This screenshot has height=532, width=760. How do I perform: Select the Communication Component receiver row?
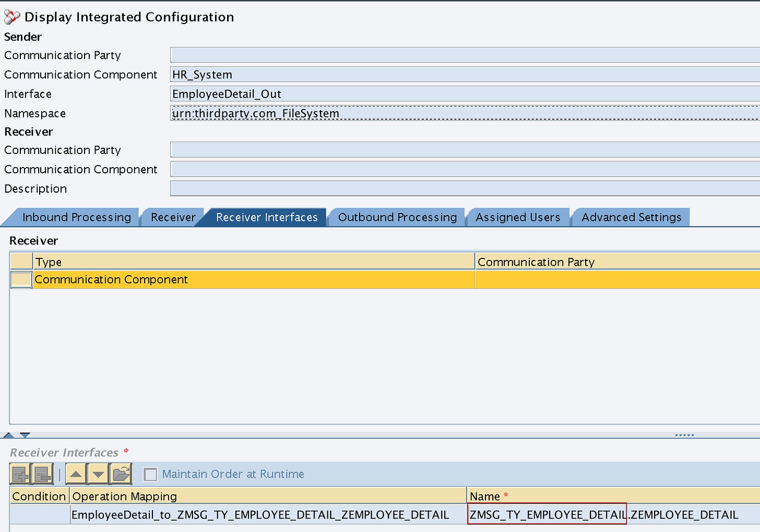[385, 279]
